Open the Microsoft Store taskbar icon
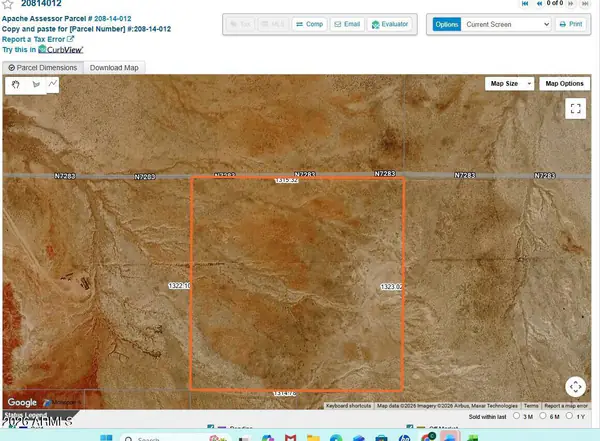Viewport: 600px width, 441px height. [381, 438]
